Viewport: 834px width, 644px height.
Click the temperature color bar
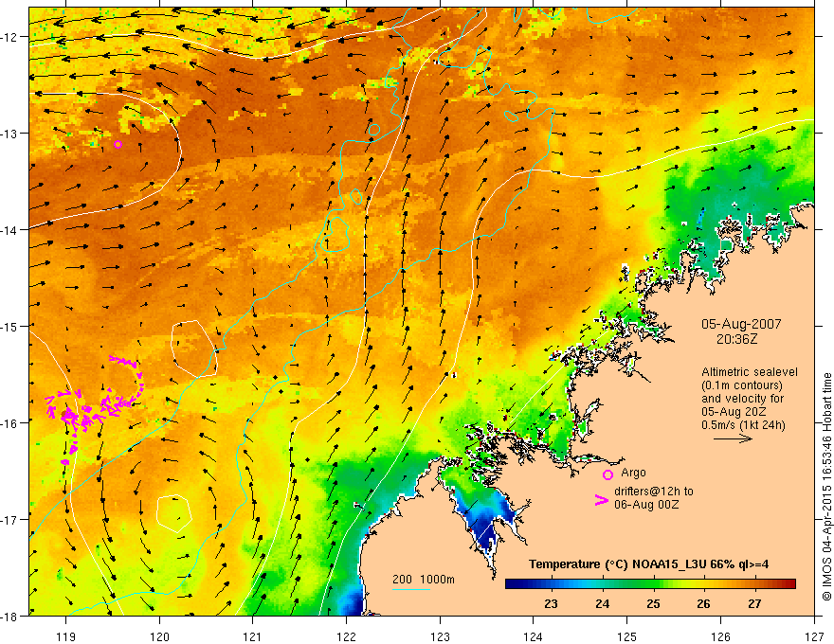(x=650, y=583)
